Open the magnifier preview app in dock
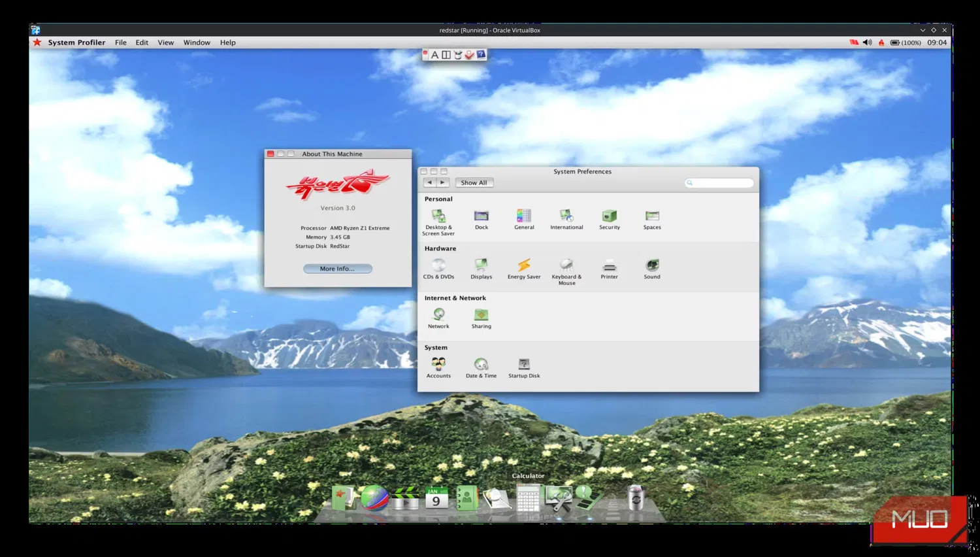Viewport: 980px width, 557px height. coord(497,499)
